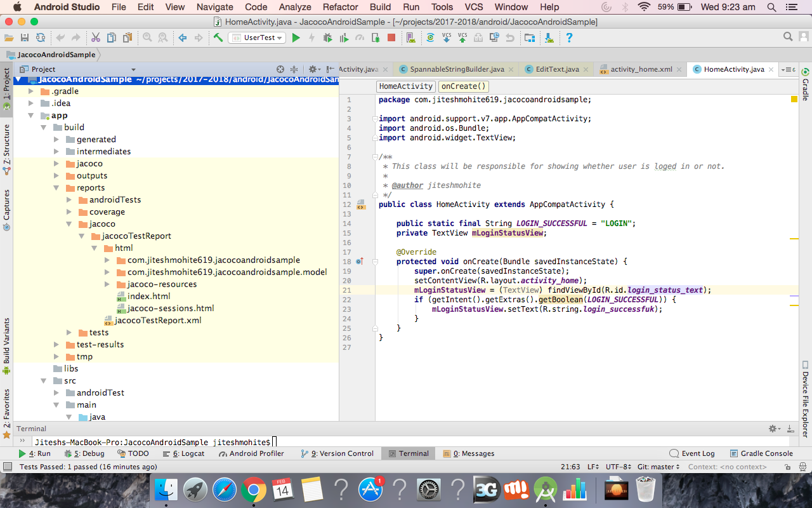Toggle the Favorites side tab
This screenshot has width=812, height=508.
[x=6, y=413]
